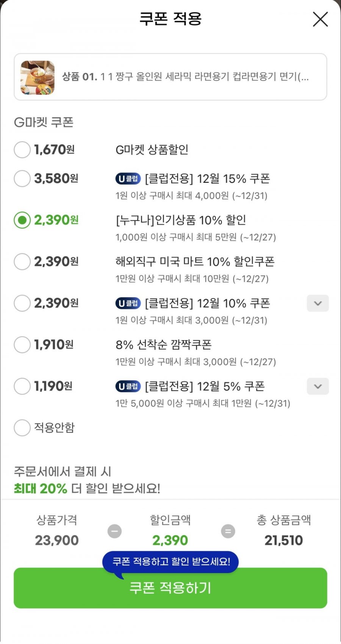Close the 쿠폰 적용 dialog
This screenshot has width=341, height=644.
pyautogui.click(x=320, y=19)
